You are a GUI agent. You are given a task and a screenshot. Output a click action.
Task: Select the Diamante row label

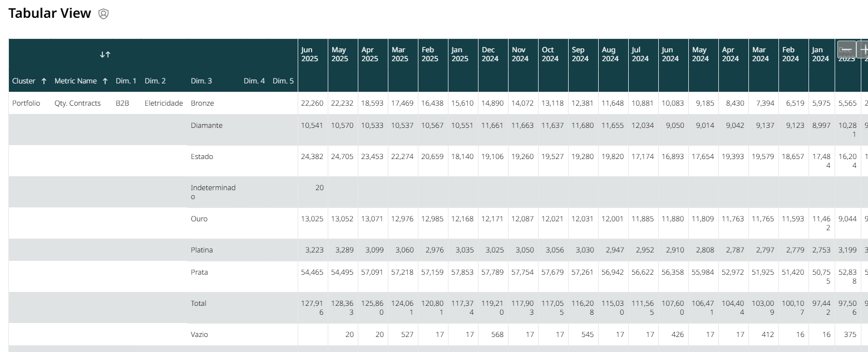click(206, 126)
